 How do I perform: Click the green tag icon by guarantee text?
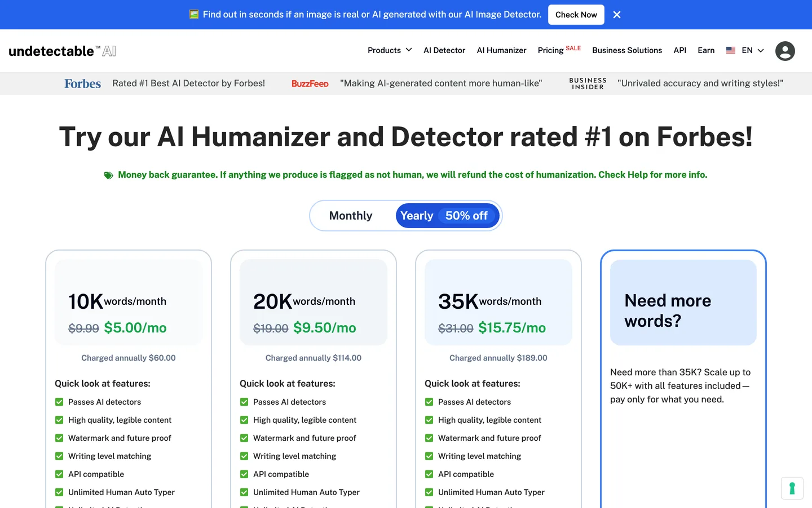click(109, 176)
